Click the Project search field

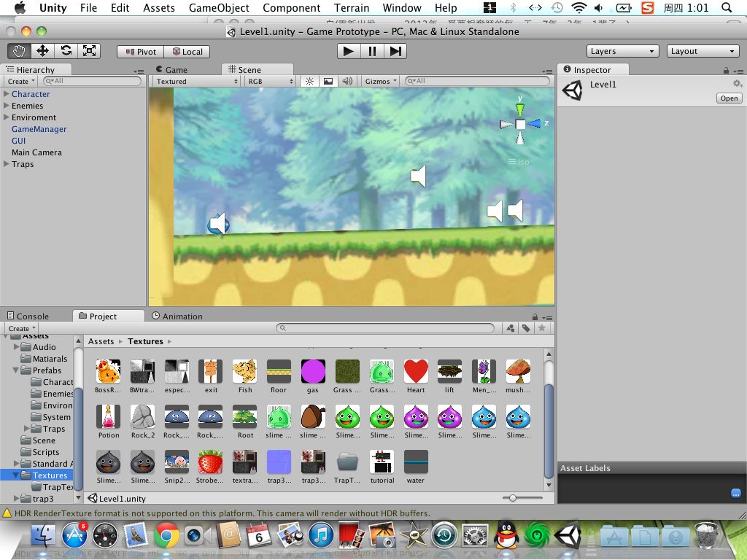[385, 328]
